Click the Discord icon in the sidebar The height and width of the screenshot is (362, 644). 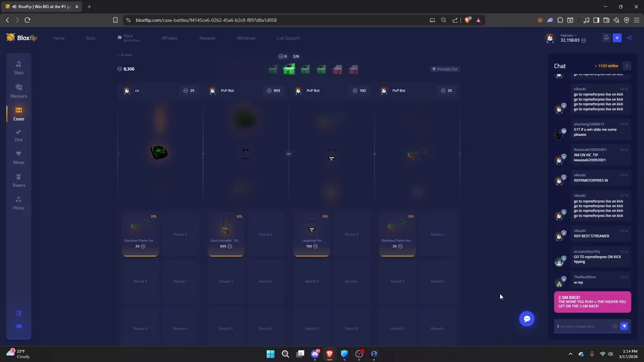[x=19, y=326]
